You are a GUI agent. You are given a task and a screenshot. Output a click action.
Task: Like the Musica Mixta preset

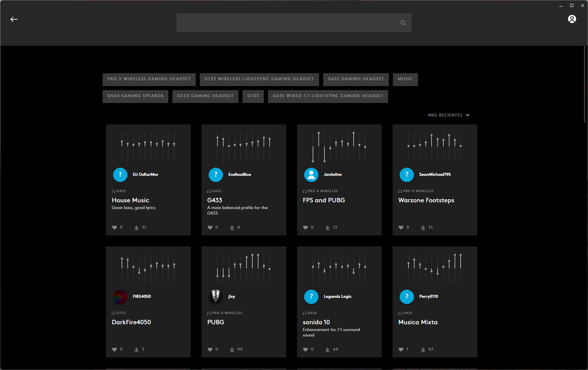coord(401,349)
